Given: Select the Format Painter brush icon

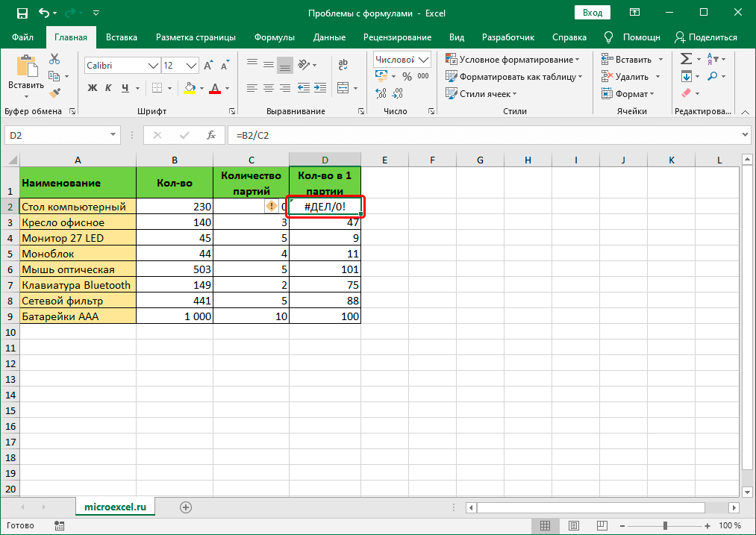Looking at the screenshot, I should [x=54, y=93].
